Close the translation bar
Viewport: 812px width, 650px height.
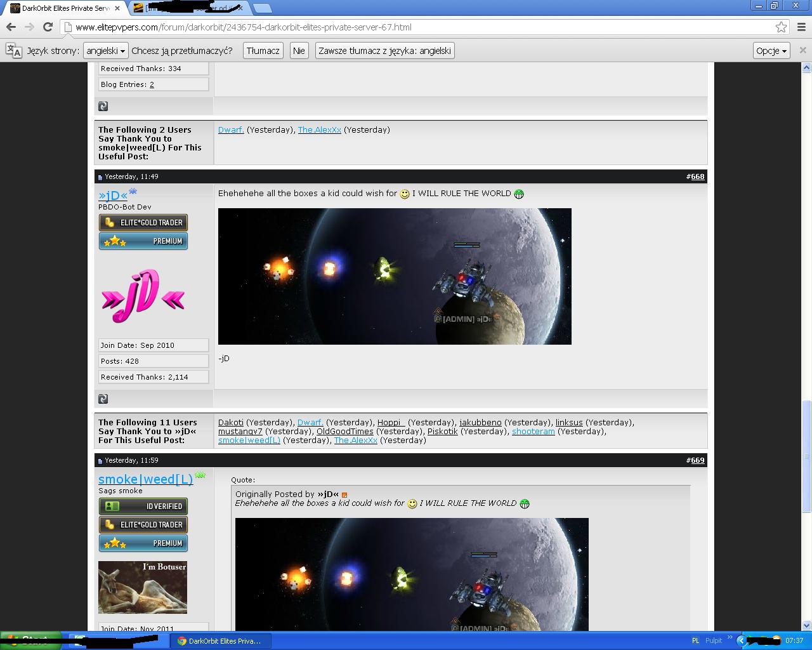pyautogui.click(x=802, y=50)
